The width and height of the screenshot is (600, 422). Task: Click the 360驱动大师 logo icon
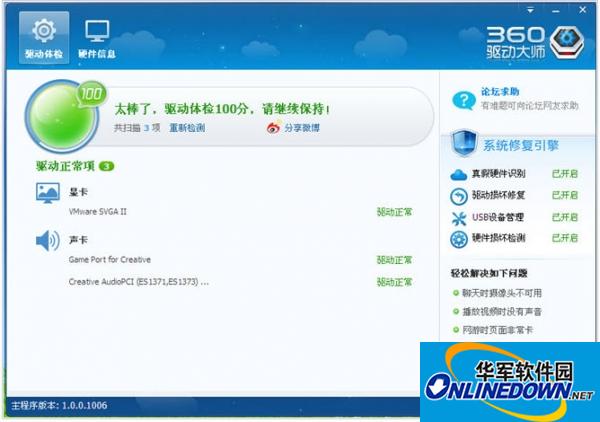point(567,42)
